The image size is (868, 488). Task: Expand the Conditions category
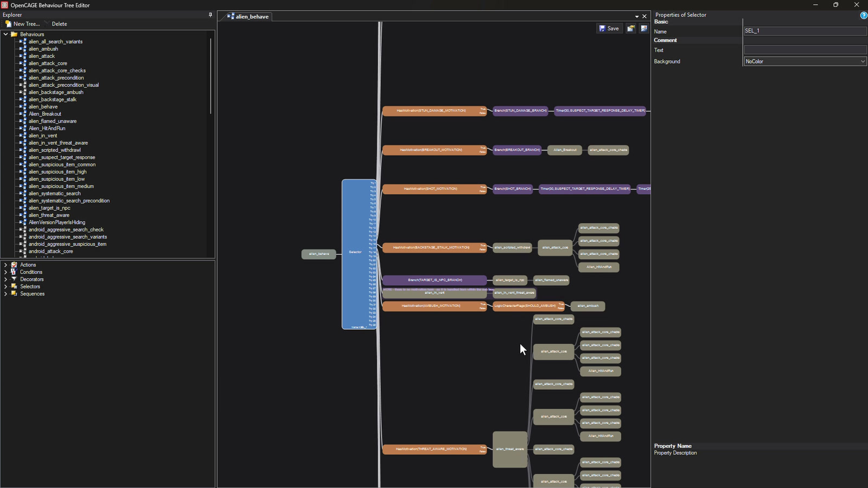5,272
